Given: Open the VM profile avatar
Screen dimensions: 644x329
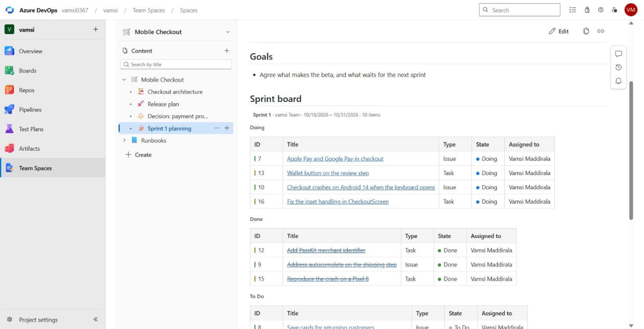Looking at the screenshot, I should [631, 10].
